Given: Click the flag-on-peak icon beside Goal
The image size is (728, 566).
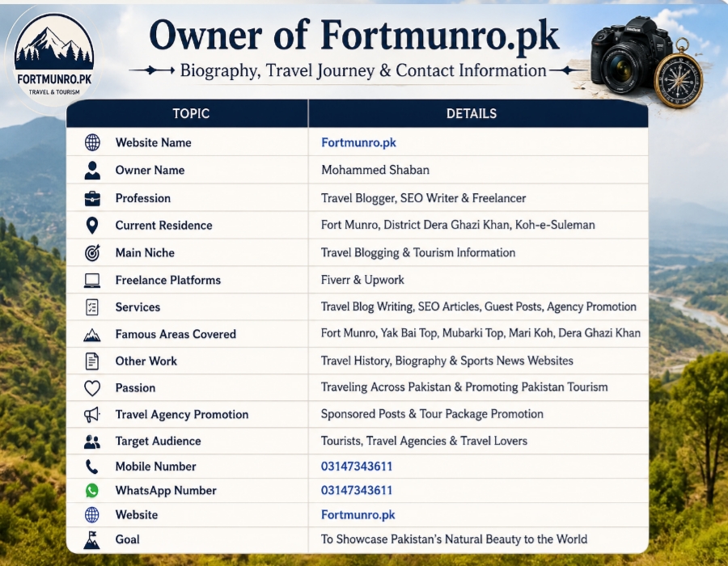Looking at the screenshot, I should pyautogui.click(x=92, y=540).
